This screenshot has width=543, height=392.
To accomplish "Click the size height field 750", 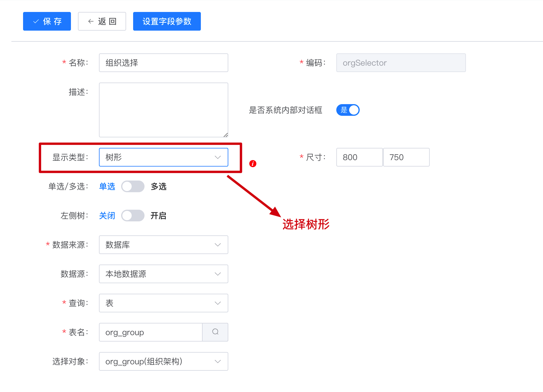I will click(406, 157).
